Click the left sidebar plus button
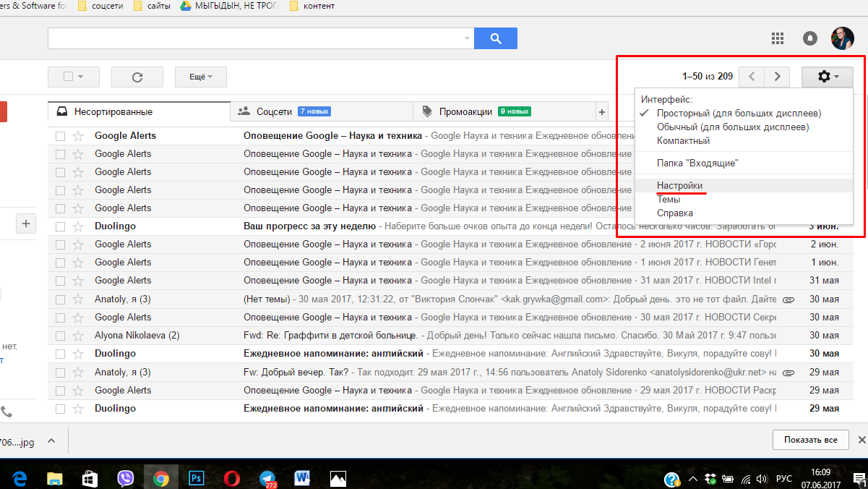 (x=26, y=224)
